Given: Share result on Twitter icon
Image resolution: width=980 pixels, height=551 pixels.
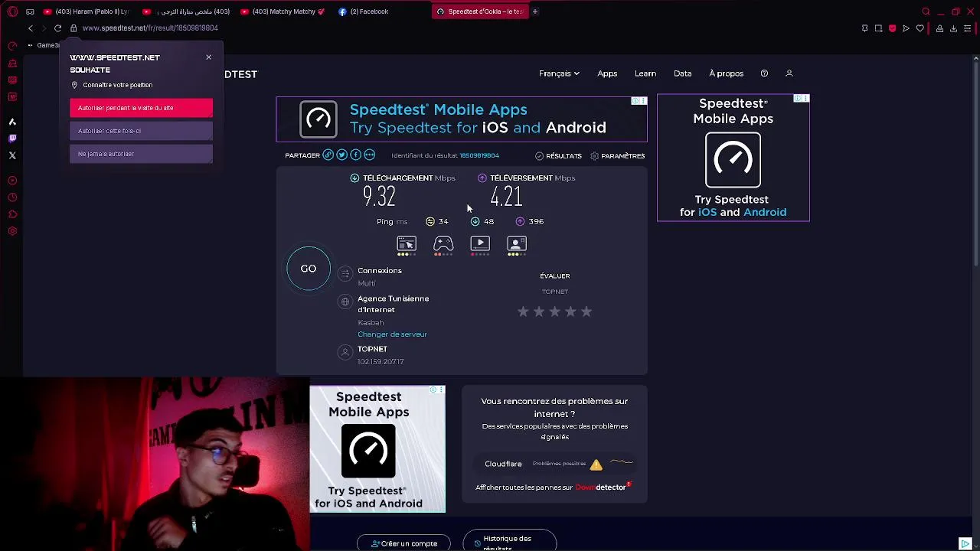Looking at the screenshot, I should click(x=341, y=155).
